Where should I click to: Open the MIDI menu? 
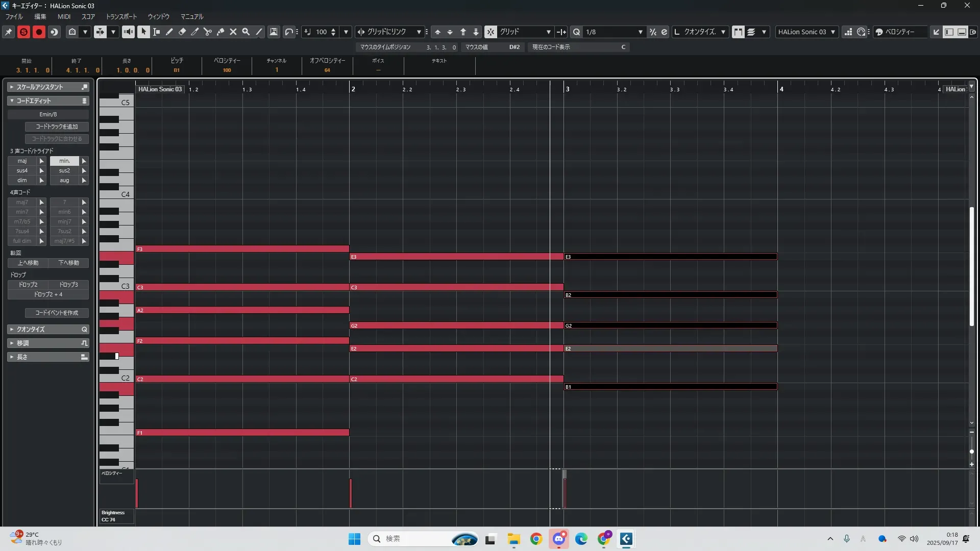click(x=64, y=16)
